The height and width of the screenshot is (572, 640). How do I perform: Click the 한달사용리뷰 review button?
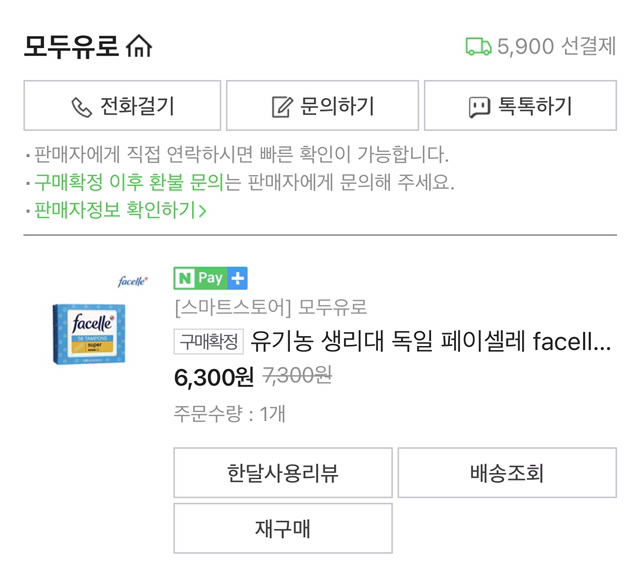pyautogui.click(x=282, y=473)
